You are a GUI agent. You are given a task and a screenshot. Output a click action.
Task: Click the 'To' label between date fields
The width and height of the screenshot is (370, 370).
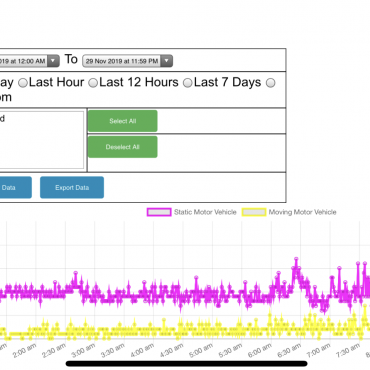pos(71,59)
